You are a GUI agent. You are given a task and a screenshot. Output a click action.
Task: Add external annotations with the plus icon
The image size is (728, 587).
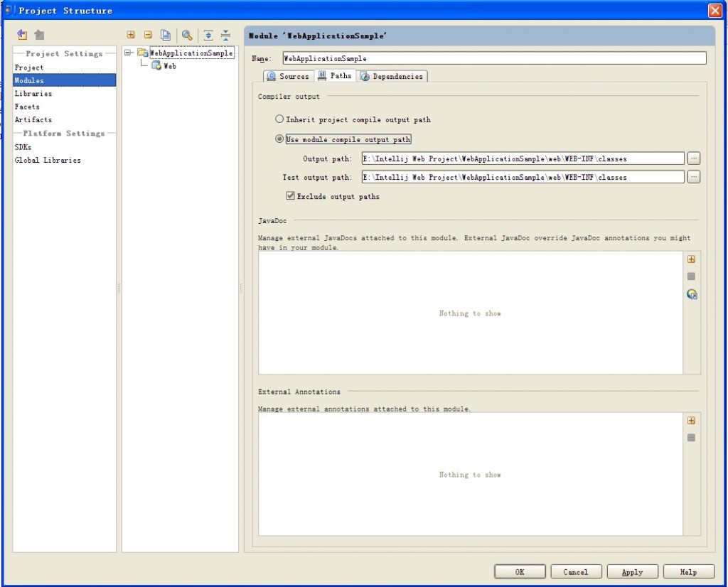[x=690, y=420]
